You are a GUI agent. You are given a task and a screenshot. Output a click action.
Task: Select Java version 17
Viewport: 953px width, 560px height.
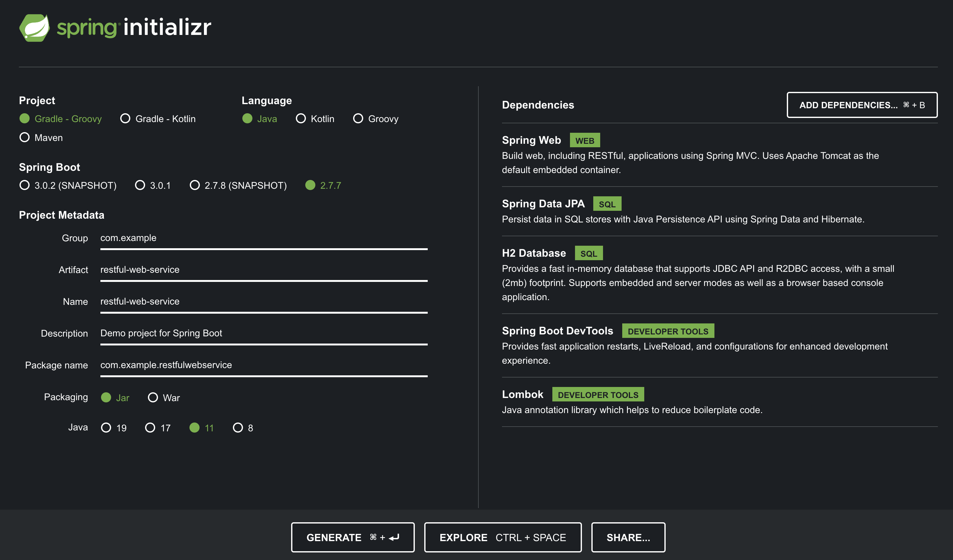click(x=150, y=428)
